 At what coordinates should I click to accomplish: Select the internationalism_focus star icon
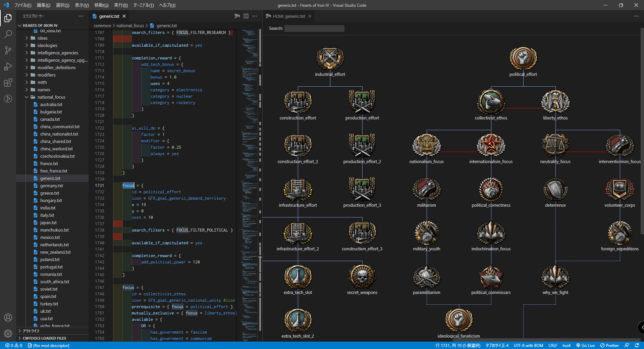[x=491, y=145]
